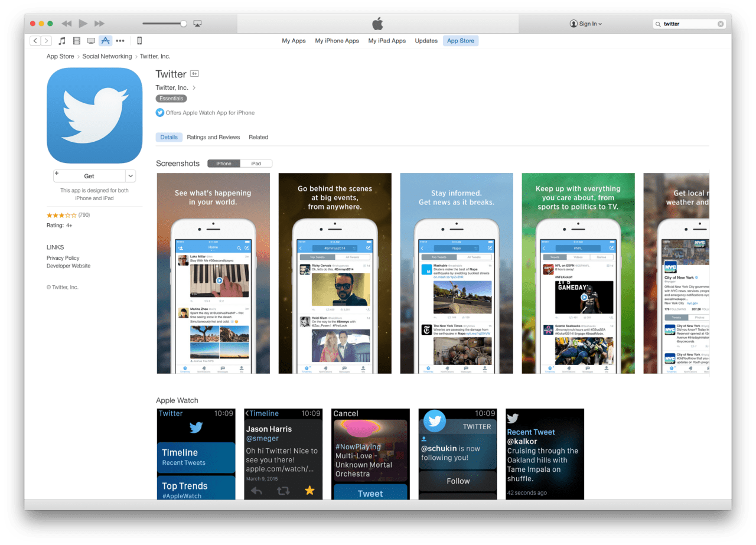Click the small Twitter bird beside Apple Watch offer
756x545 pixels.
(160, 113)
